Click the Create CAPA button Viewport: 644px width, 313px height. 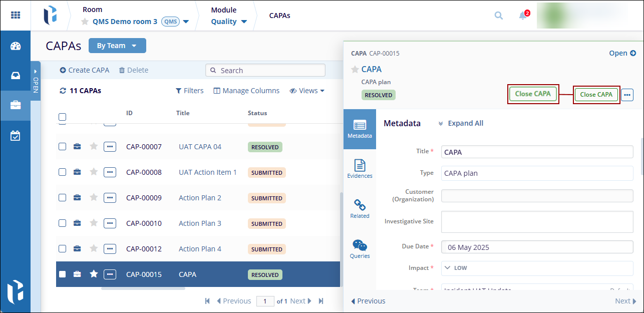84,70
